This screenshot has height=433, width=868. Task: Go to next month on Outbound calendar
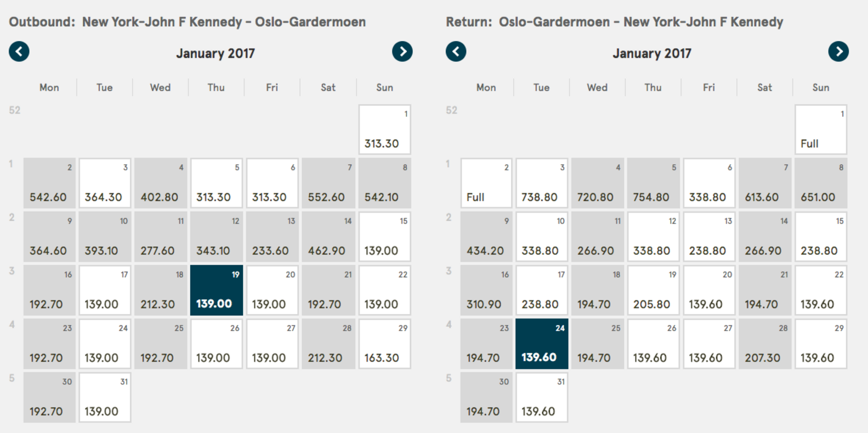402,52
